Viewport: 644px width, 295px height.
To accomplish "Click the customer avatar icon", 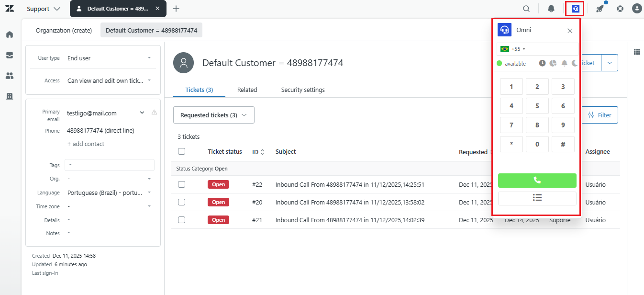I will [x=183, y=63].
